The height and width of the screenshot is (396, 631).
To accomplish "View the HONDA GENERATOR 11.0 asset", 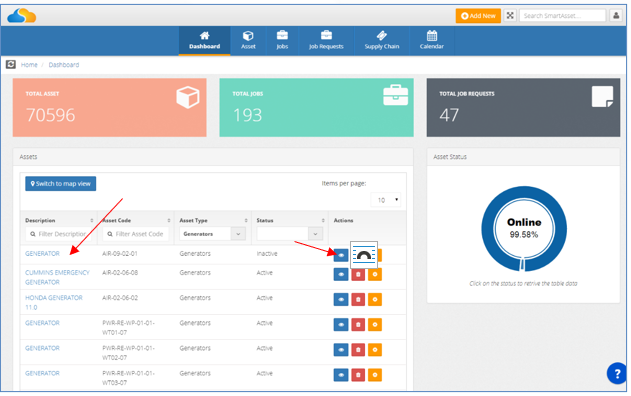I will (x=341, y=299).
